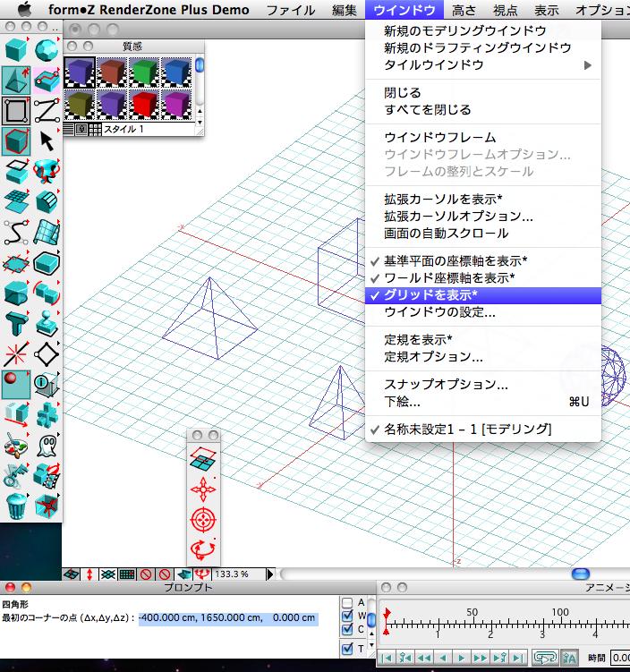Viewport: 630px width, 672px height.
Task: Expand タイルウインドウ submenu arrow
Action: [x=588, y=65]
